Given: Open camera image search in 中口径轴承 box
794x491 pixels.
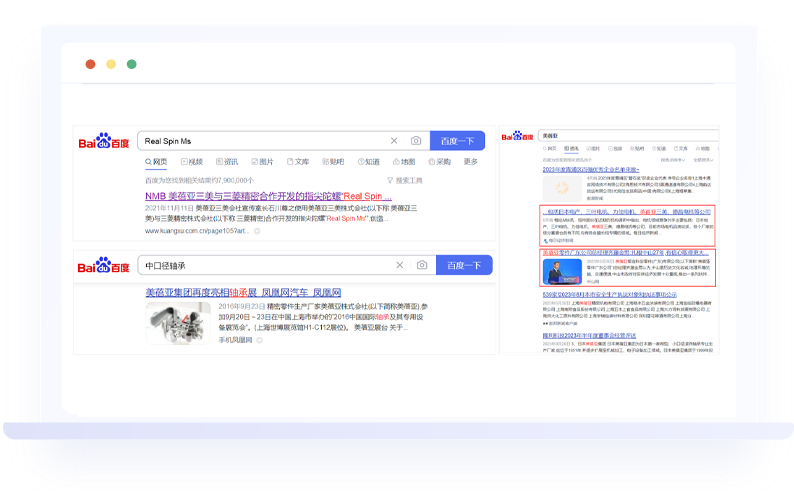Looking at the screenshot, I should click(x=422, y=265).
